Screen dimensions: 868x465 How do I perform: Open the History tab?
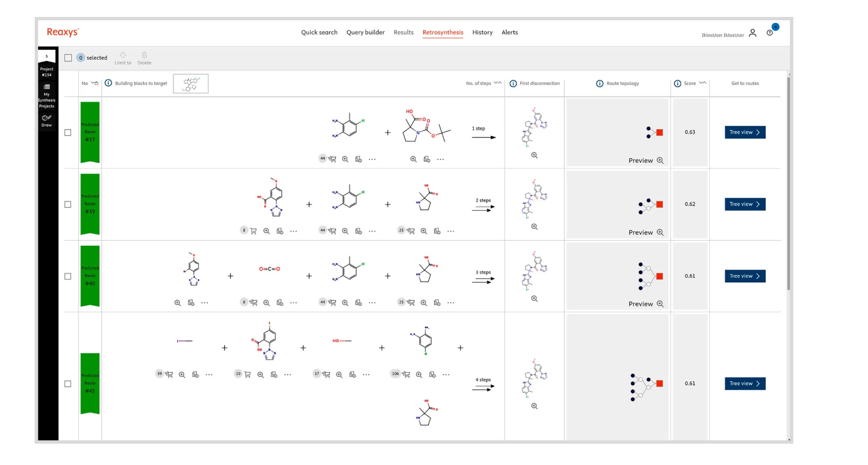(x=482, y=32)
